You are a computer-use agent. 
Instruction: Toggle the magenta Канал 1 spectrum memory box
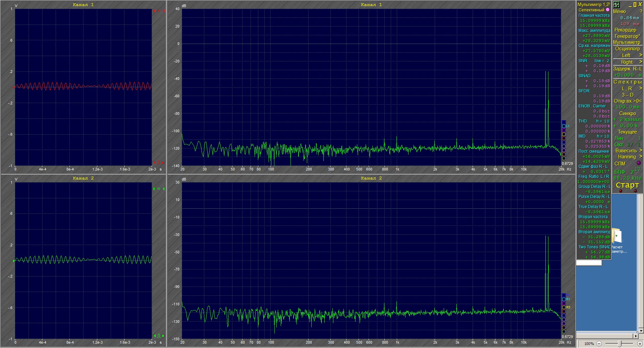coord(564,130)
